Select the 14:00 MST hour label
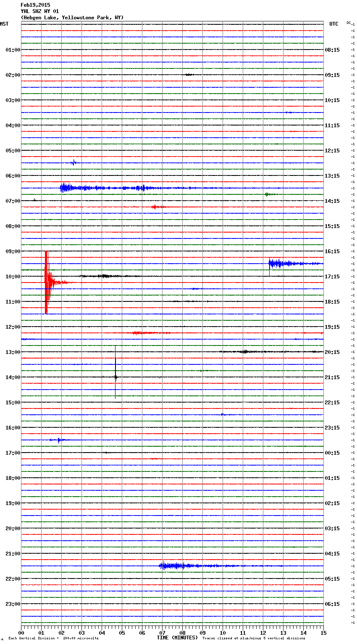 (13, 377)
